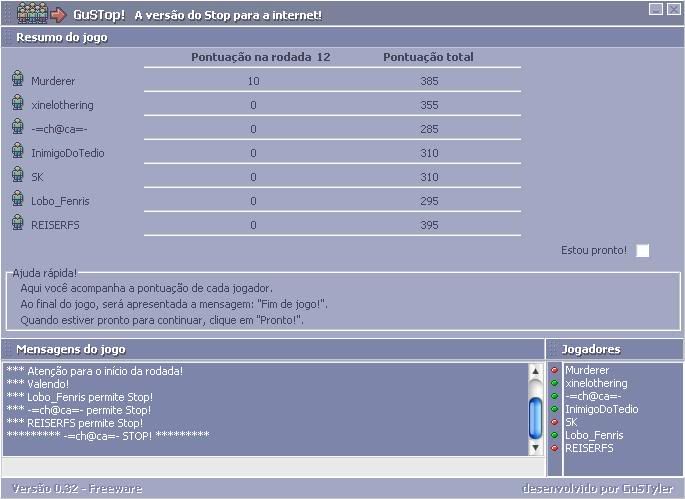Image resolution: width=685 pixels, height=499 pixels.
Task: Click red status dot beside REISERFS in Jogadores
Action: click(555, 448)
